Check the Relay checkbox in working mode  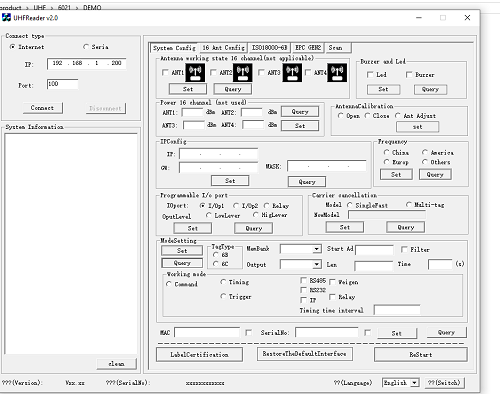(332, 297)
